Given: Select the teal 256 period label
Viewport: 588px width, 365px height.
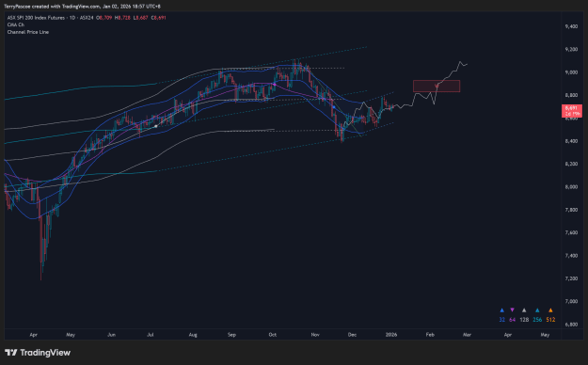Looking at the screenshot, I should click(537, 320).
